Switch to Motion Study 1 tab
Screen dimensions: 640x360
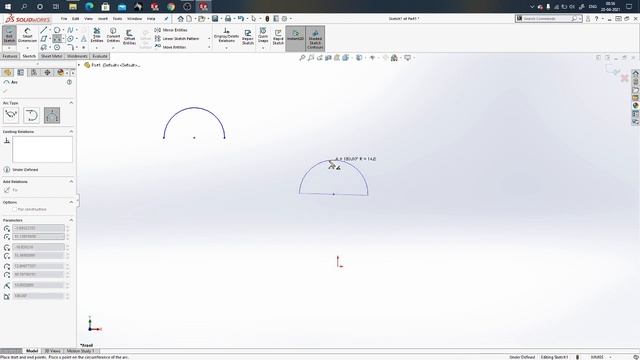(x=80, y=351)
